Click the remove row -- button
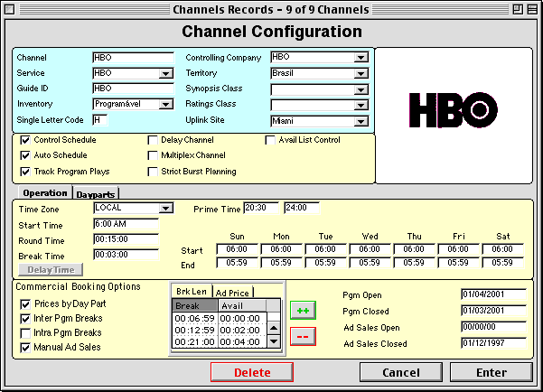The image size is (543, 392). 303,336
